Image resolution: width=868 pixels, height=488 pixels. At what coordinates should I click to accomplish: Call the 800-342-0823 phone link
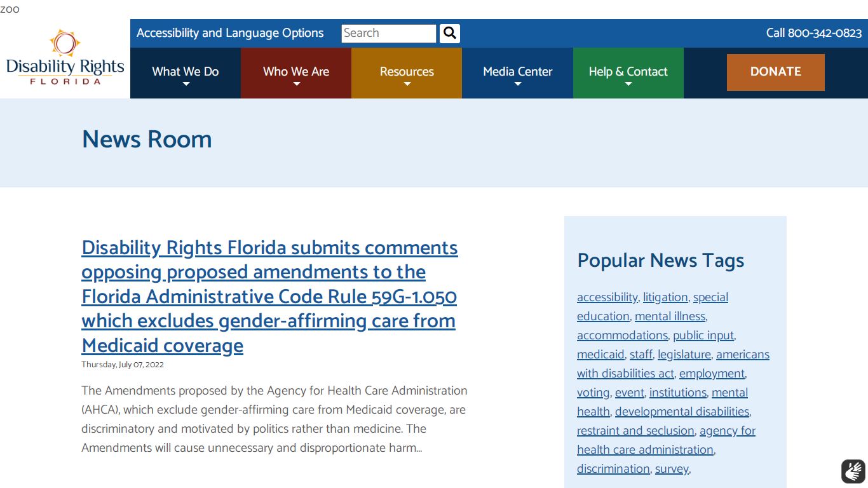point(814,33)
